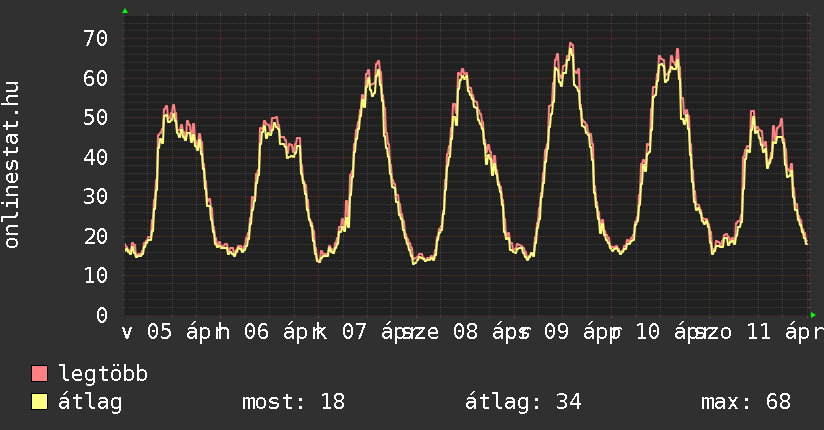
Task: Select the legtöbb legend label
Action: [104, 374]
